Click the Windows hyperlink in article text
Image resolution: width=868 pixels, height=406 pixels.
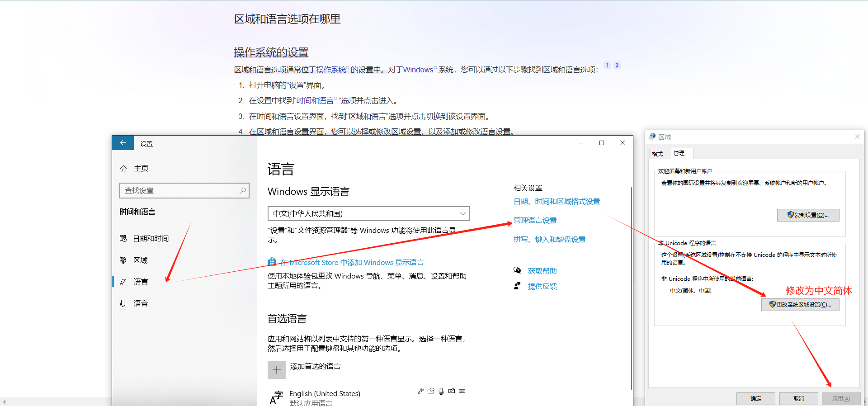(418, 70)
